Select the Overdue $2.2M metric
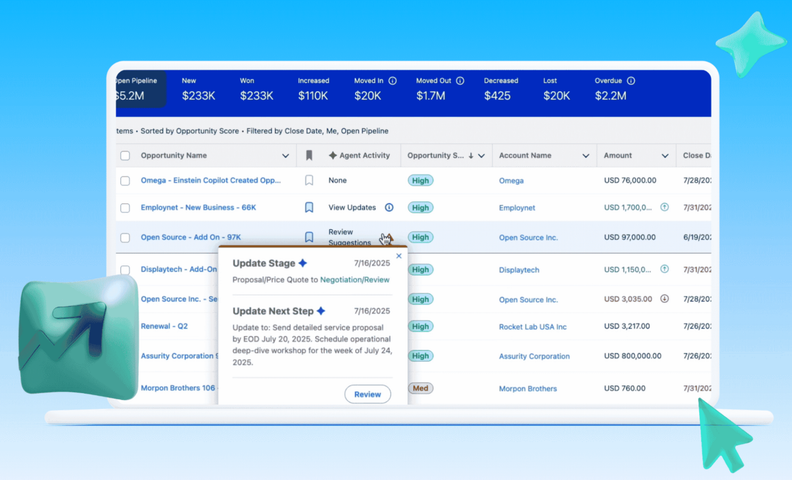Viewport: 792px width, 480px height. pos(615,89)
